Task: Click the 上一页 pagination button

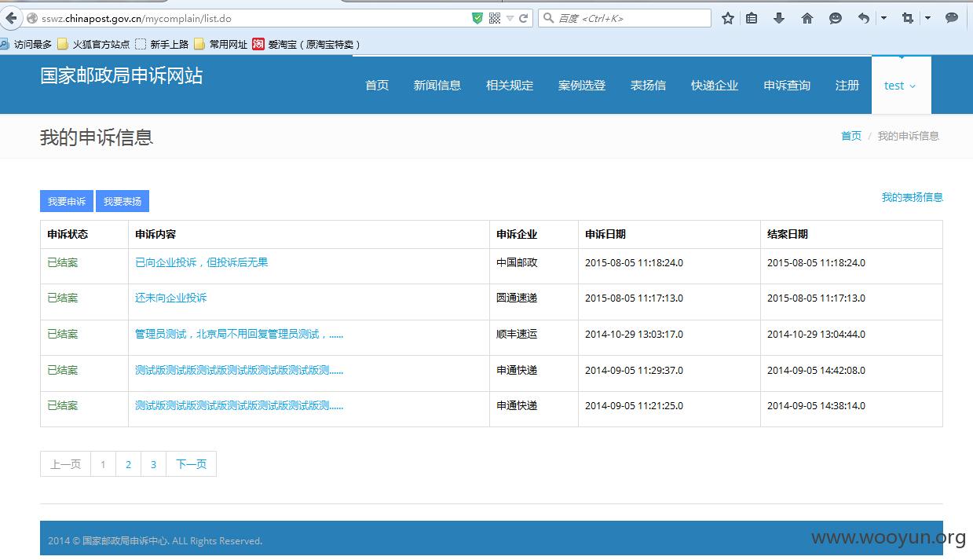Action: pyautogui.click(x=65, y=464)
